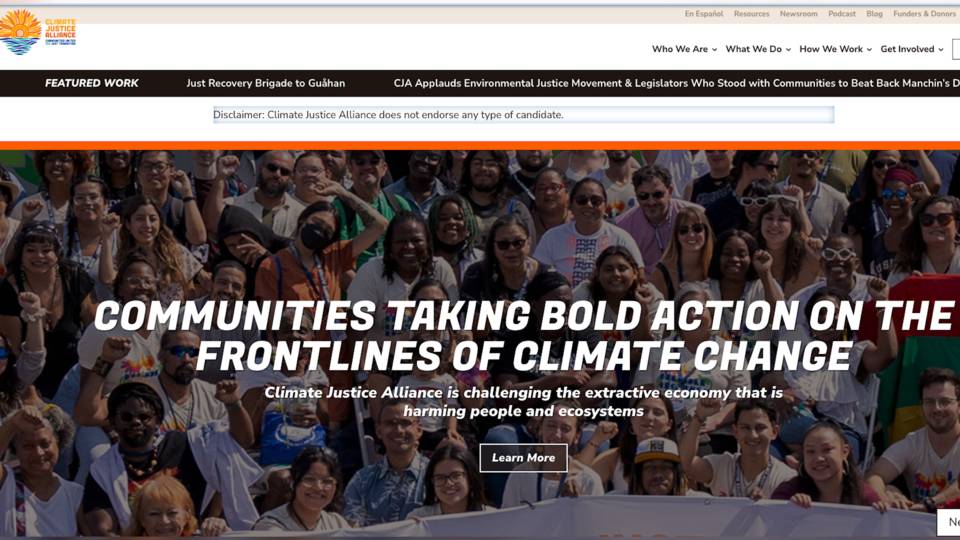Open the What We Do dropdown menu

click(758, 49)
